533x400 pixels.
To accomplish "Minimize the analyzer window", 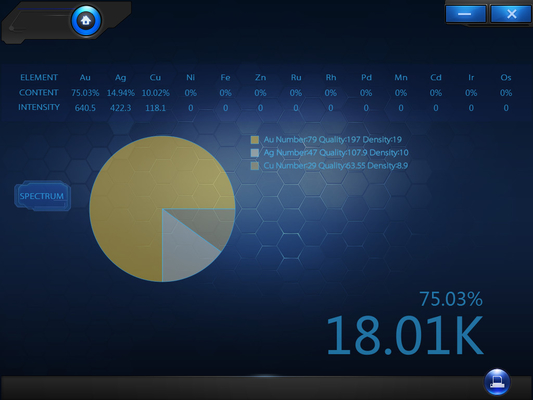I will 465,14.
